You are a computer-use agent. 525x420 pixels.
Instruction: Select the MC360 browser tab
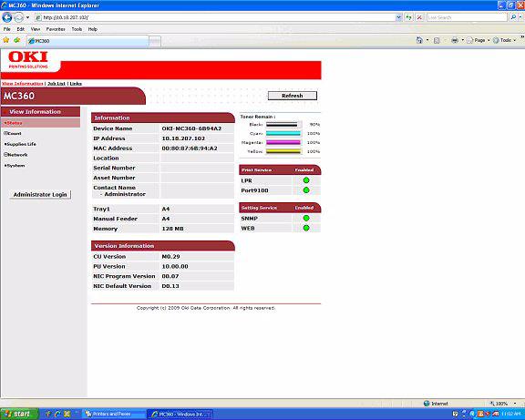point(87,41)
